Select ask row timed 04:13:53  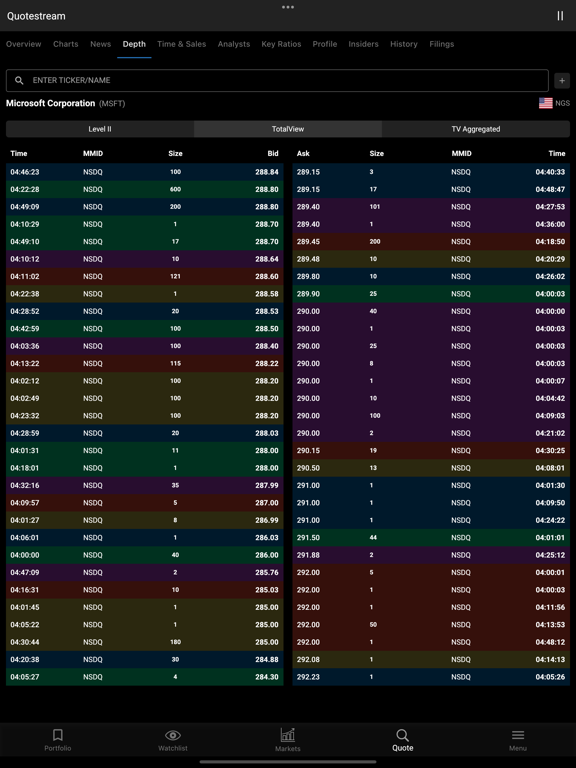(x=432, y=624)
